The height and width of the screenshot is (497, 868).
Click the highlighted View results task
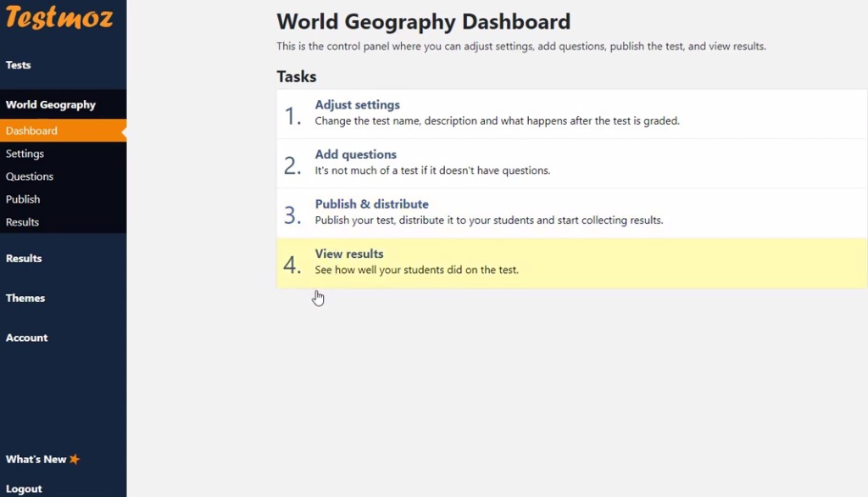(349, 254)
